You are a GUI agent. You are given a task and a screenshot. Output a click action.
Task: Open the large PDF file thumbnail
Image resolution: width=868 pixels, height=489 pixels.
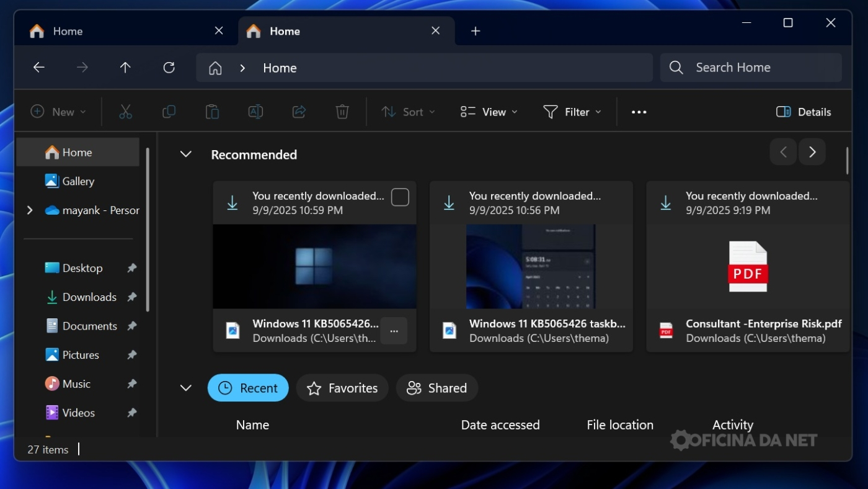point(748,267)
